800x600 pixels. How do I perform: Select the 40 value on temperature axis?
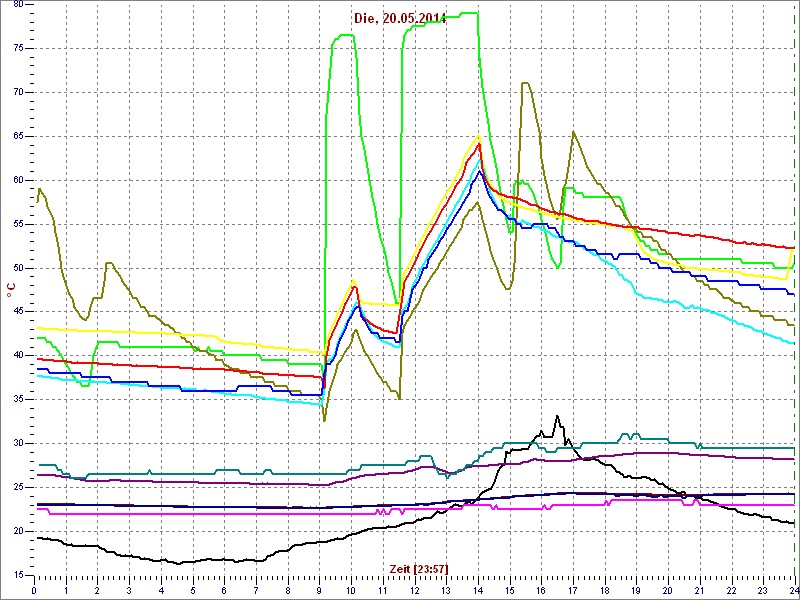[x=17, y=356]
